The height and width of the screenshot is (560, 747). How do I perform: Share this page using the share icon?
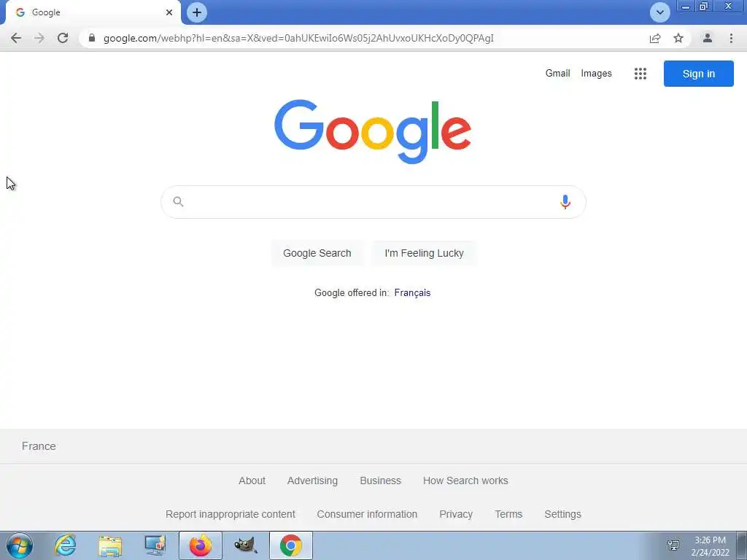pos(655,38)
